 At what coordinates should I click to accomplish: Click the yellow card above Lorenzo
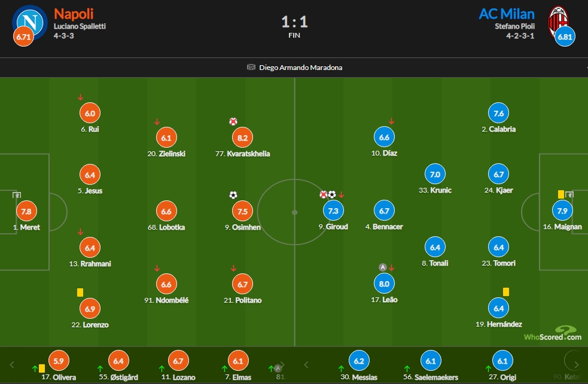point(80,292)
